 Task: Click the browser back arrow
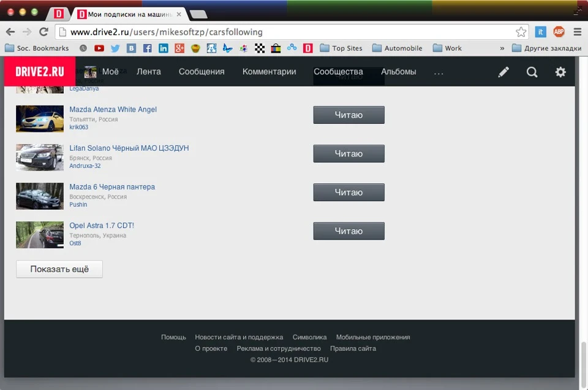pyautogui.click(x=10, y=32)
